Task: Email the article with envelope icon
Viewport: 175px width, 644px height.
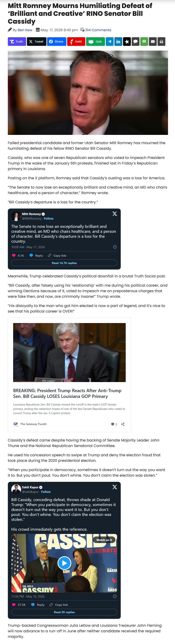Action: point(153,42)
